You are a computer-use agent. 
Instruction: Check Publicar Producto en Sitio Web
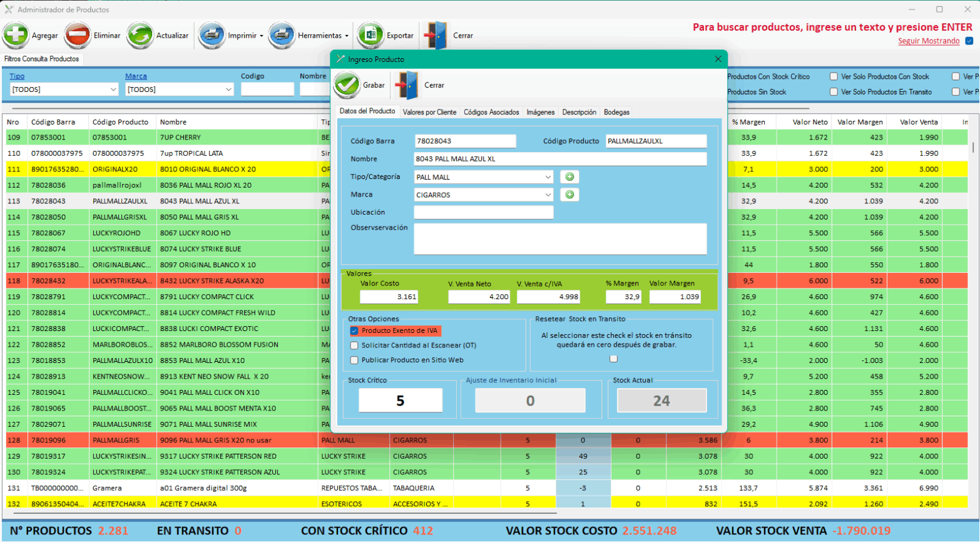click(x=355, y=360)
